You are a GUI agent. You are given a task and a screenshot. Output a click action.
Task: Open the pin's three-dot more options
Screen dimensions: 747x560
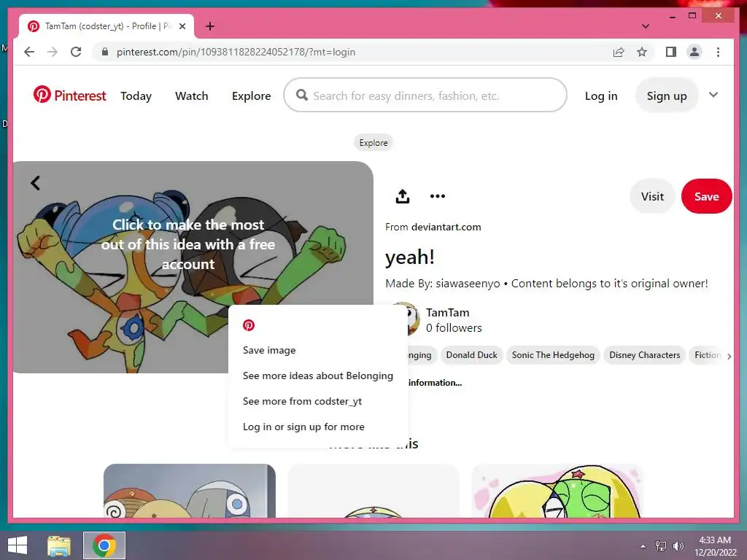(438, 196)
